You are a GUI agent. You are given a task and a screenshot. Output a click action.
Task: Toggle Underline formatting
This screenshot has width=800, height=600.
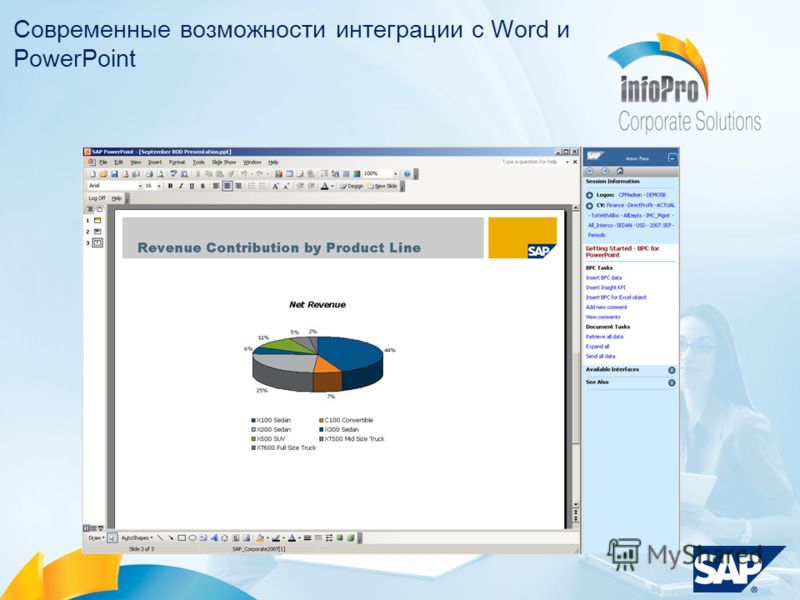point(192,186)
